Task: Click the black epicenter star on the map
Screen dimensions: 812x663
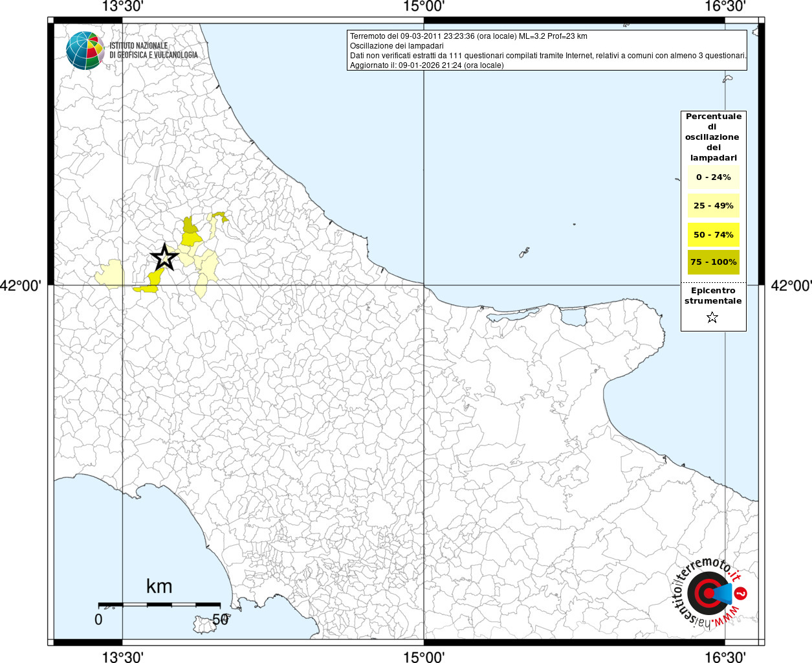Action: 164,258
